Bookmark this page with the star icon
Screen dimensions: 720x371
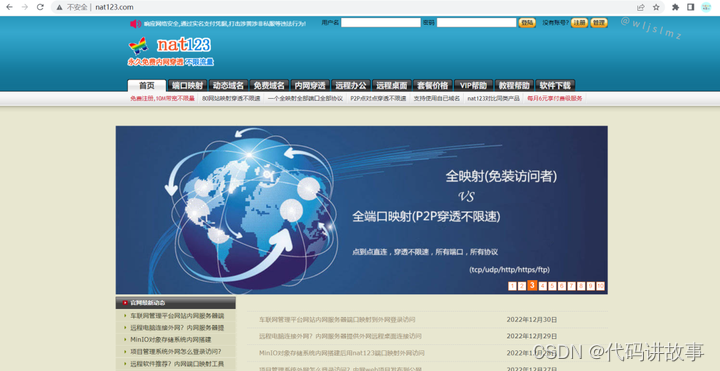click(656, 7)
